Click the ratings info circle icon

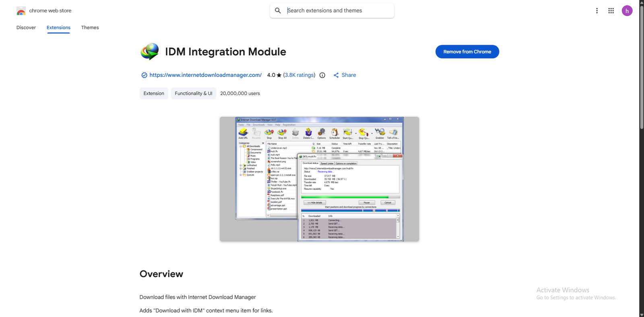pyautogui.click(x=322, y=75)
